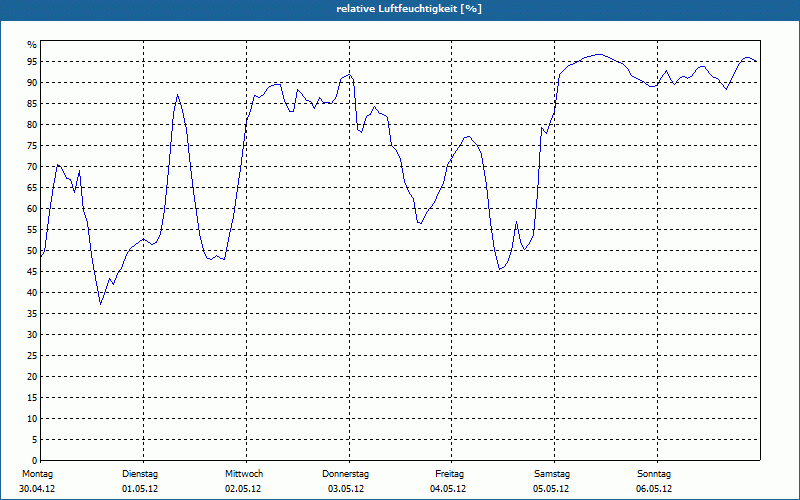
Task: Click the 'Mittwoch' day label
Action: pyautogui.click(x=244, y=474)
